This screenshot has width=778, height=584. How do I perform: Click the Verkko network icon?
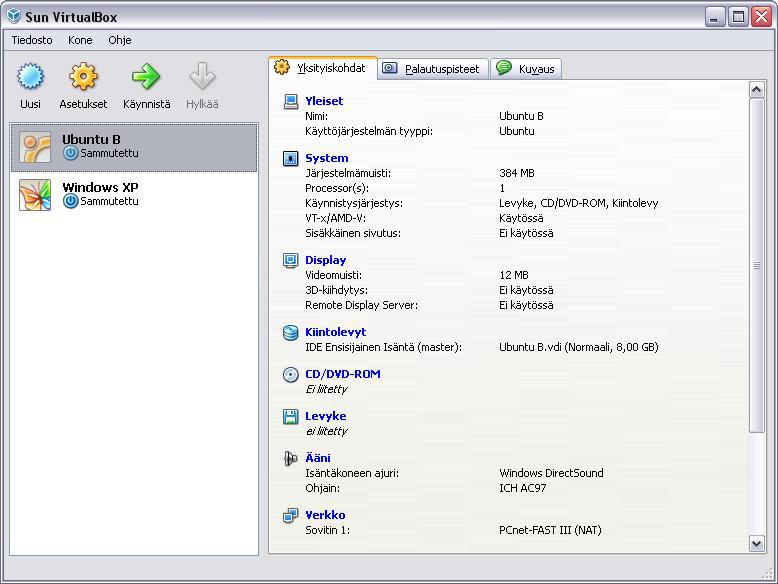pos(290,515)
